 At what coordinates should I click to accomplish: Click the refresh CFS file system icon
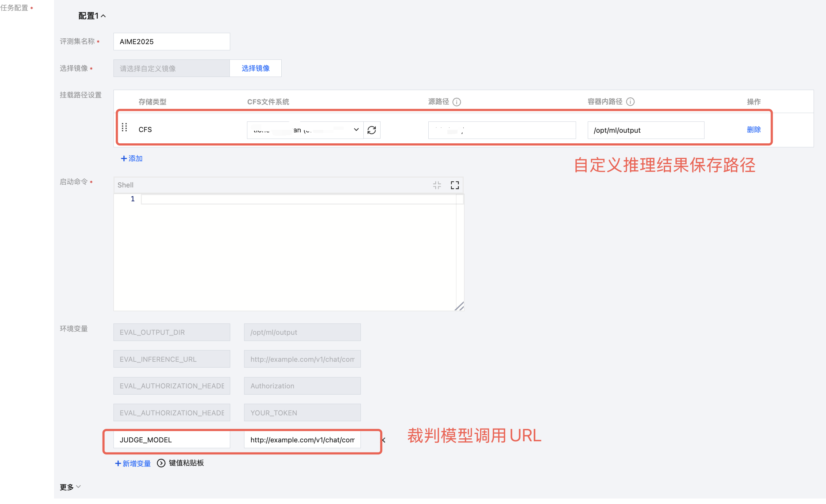(372, 130)
